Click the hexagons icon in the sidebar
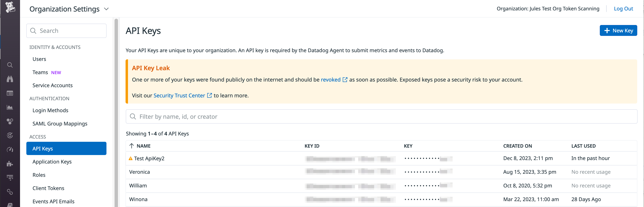Image resolution: width=644 pixels, height=207 pixels. (10, 121)
